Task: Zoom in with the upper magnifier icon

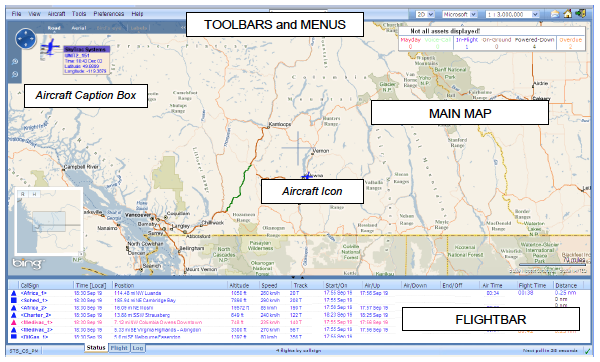Action: [x=15, y=61]
